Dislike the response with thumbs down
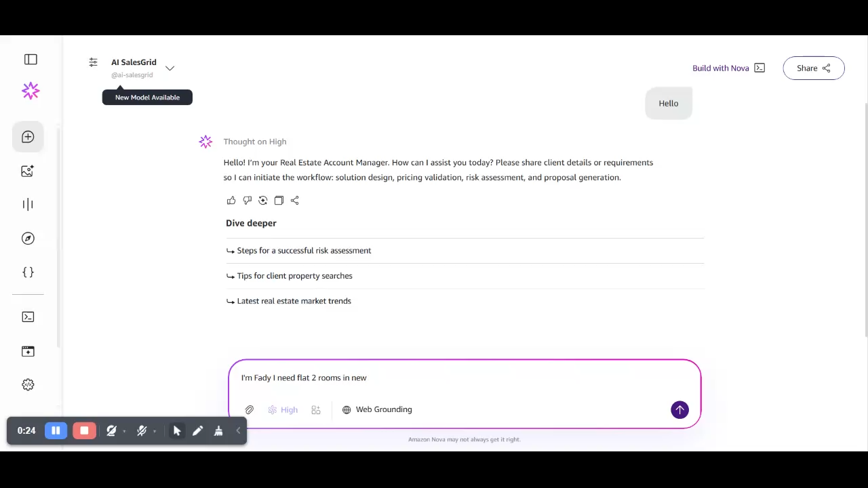Image resolution: width=868 pixels, height=488 pixels. [247, 201]
